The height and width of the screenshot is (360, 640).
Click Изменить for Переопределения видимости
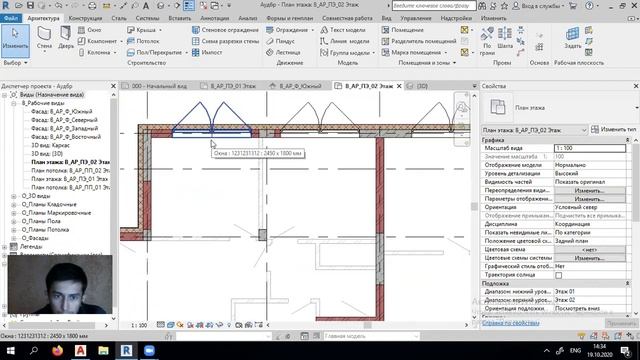(589, 191)
